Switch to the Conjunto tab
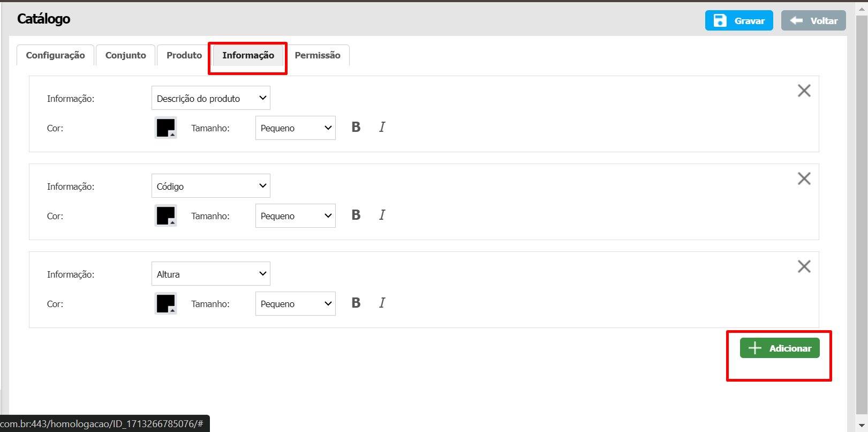Viewport: 868px width, 432px height. coord(126,55)
